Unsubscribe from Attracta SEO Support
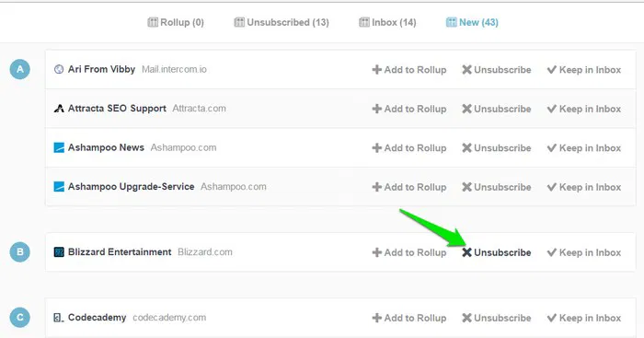Image resolution: width=644 pixels, height=338 pixels. click(x=497, y=109)
